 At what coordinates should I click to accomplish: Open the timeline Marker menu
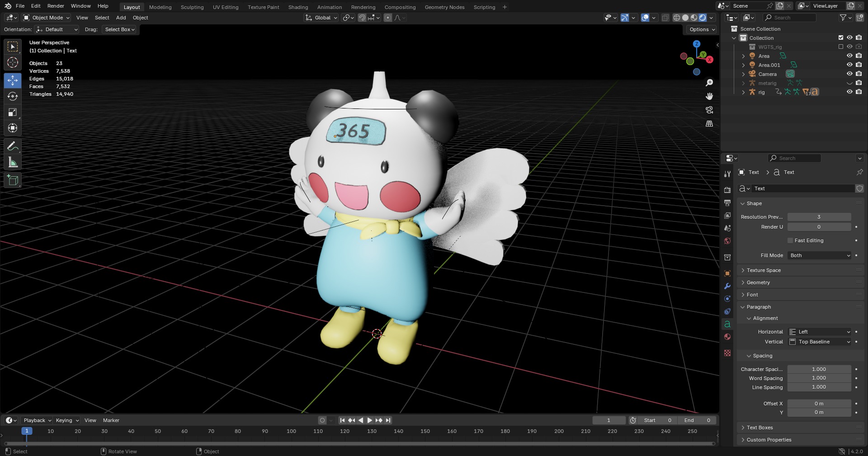point(111,420)
